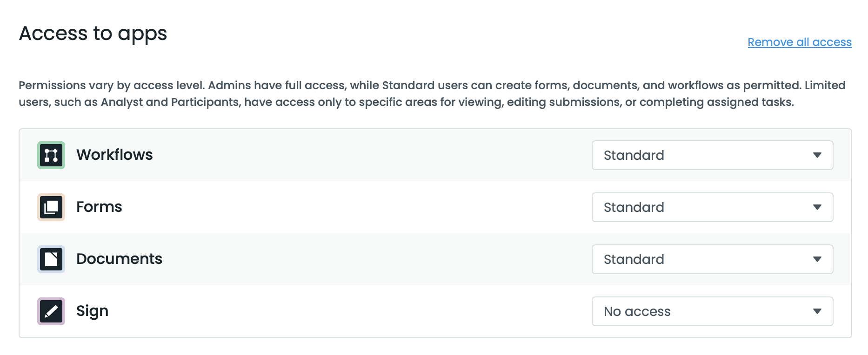868x355 pixels.
Task: Click the Documents row label
Action: [x=120, y=259]
